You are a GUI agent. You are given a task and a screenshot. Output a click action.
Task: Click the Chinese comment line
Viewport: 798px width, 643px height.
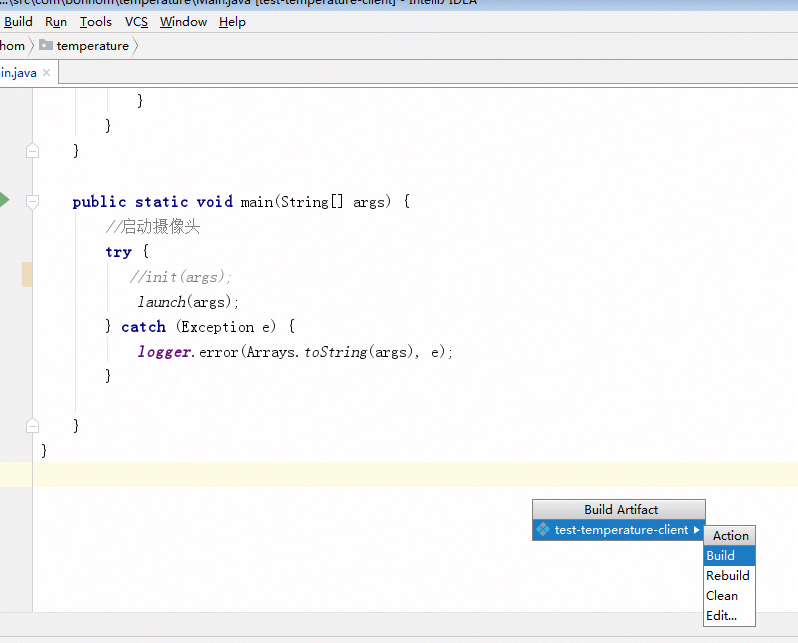point(153,227)
